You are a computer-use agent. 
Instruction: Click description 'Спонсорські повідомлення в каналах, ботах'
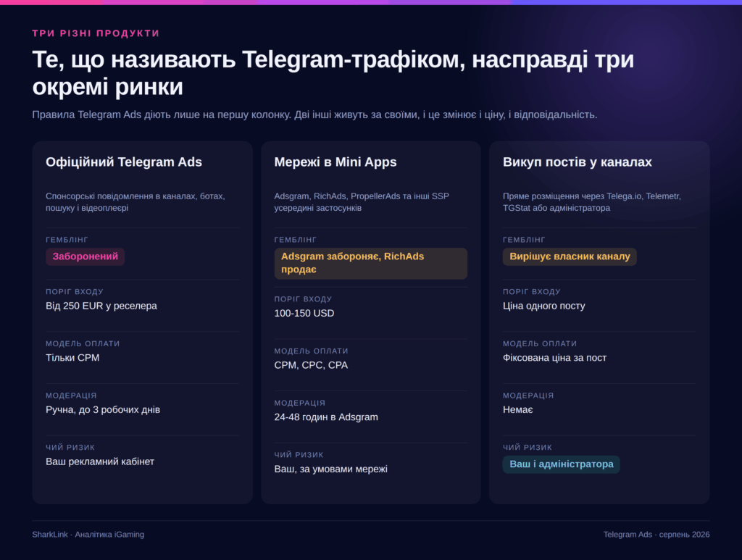click(x=136, y=202)
